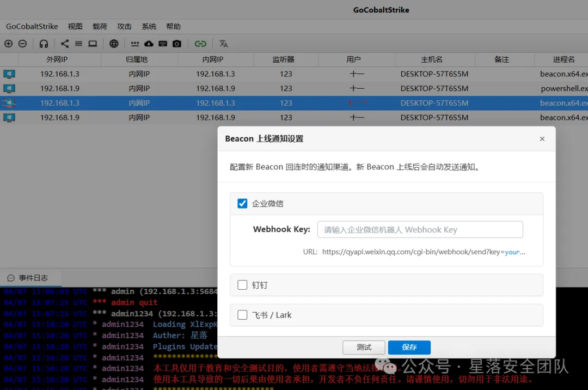
Task: Click the 保存 button
Action: coord(409,348)
